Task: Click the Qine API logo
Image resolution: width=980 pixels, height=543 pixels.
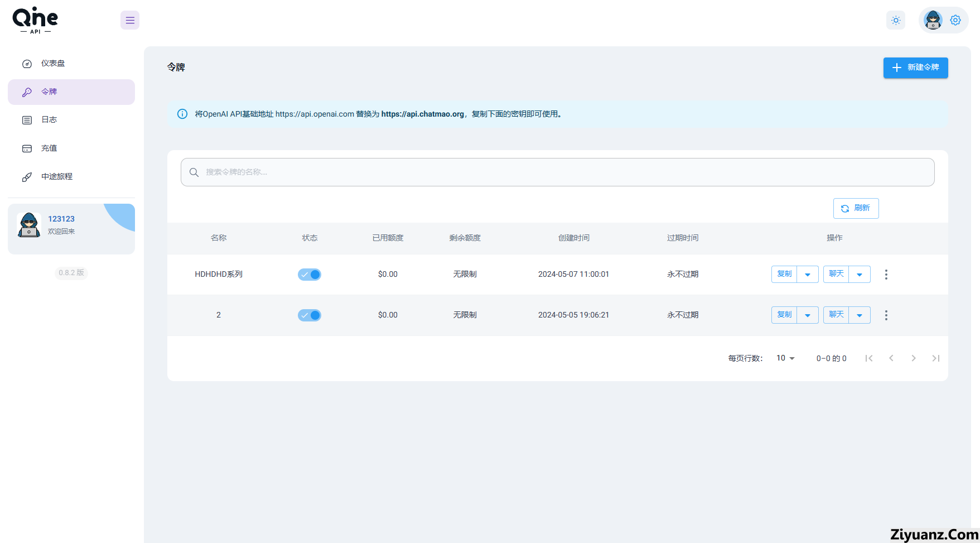Action: tap(36, 21)
